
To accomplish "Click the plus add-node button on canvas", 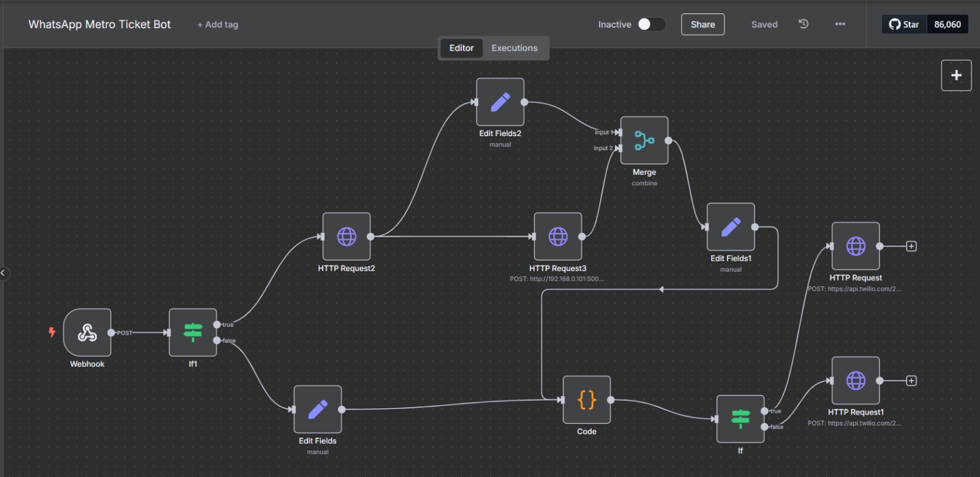I will pos(956,75).
